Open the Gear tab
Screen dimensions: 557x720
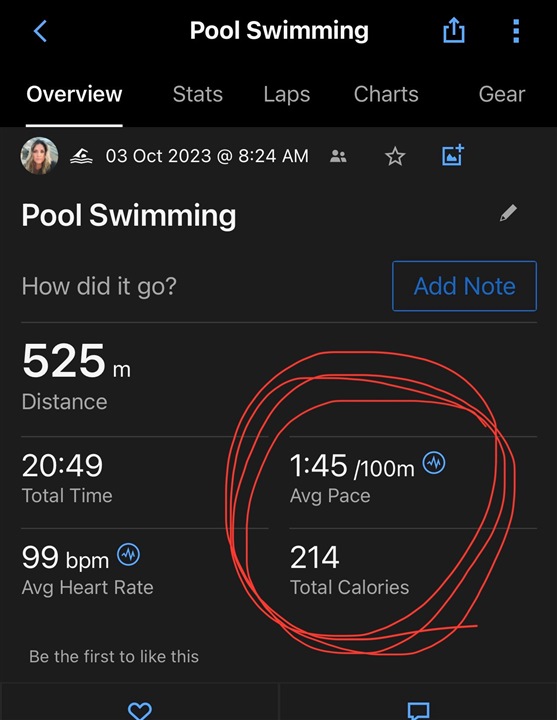501,95
